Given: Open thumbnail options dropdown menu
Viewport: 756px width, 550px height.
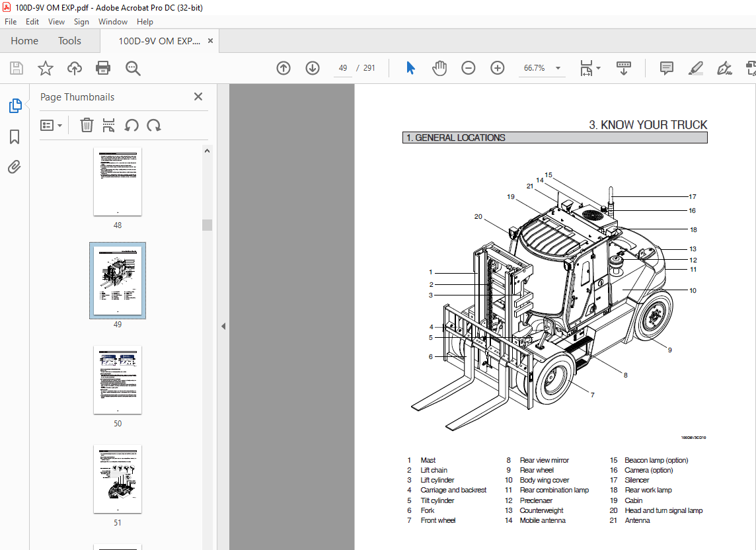Looking at the screenshot, I should point(51,126).
